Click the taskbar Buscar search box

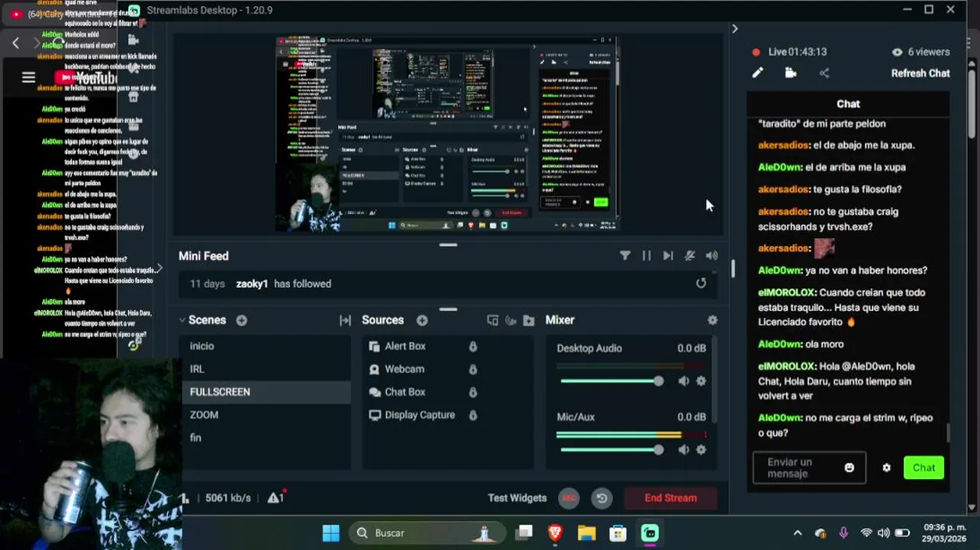[428, 532]
